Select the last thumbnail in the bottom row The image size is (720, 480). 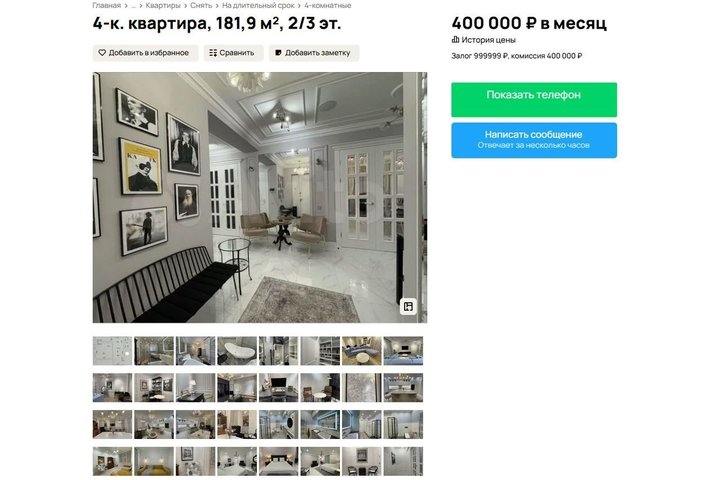click(x=403, y=461)
